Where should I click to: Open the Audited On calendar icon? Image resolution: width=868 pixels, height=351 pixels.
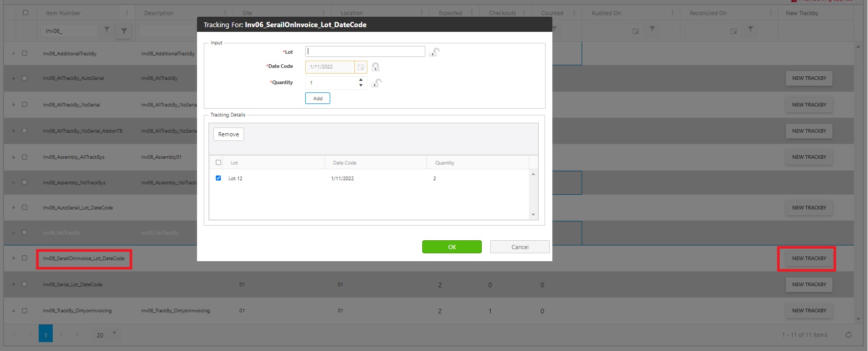(635, 31)
